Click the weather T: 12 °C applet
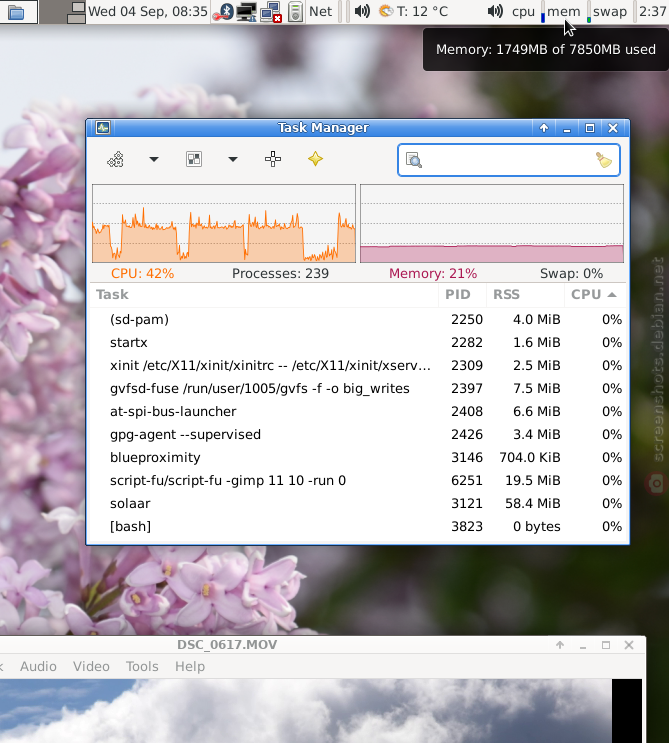This screenshot has height=743, width=669. point(414,11)
